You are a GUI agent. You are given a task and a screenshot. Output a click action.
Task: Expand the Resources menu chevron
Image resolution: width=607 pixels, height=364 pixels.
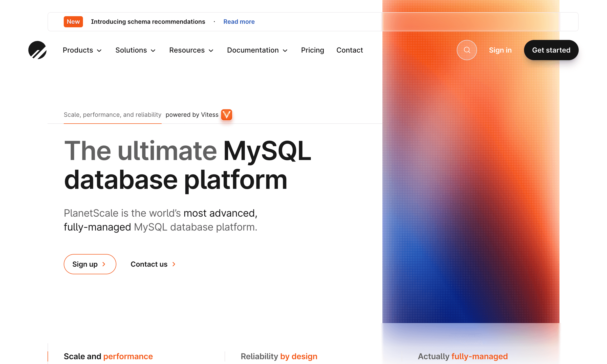click(211, 51)
